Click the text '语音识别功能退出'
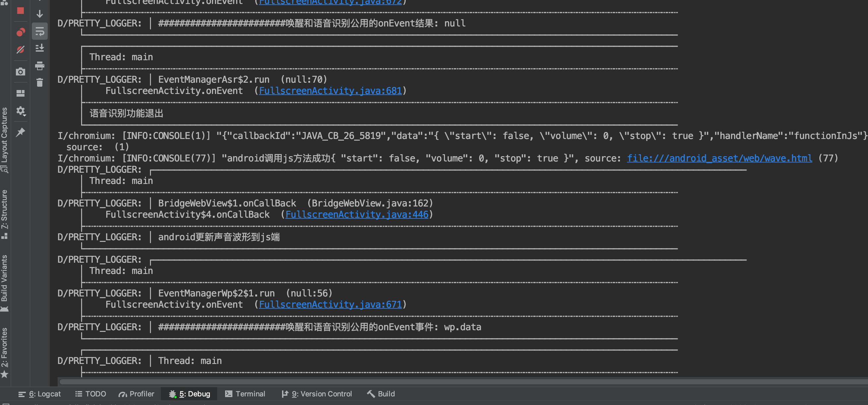This screenshot has width=868, height=405. 126,113
